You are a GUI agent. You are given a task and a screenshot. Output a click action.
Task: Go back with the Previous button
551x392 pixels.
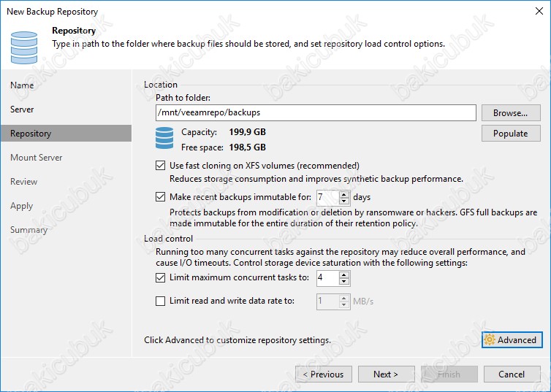click(323, 374)
